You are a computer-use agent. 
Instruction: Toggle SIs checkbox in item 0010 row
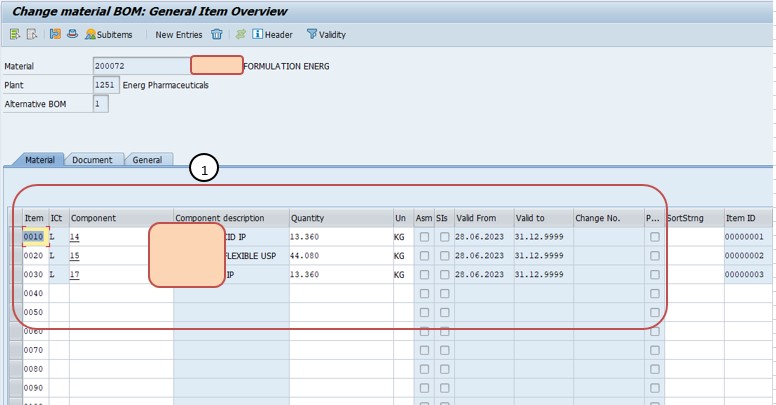(444, 237)
